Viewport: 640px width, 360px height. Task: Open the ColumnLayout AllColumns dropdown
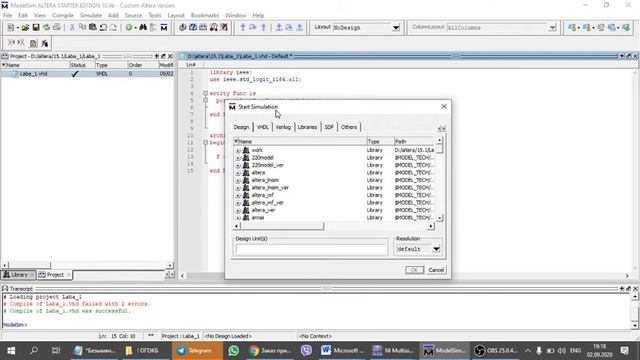tap(552, 28)
